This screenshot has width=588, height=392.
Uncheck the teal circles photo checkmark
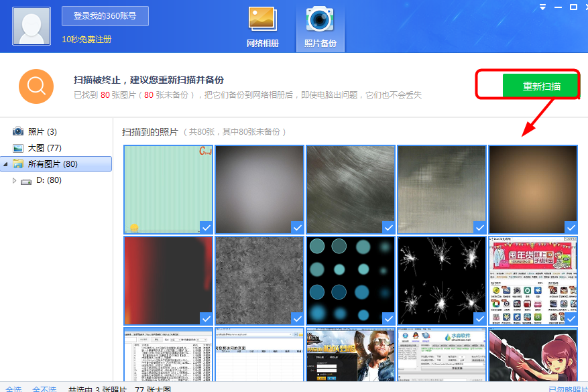388,318
